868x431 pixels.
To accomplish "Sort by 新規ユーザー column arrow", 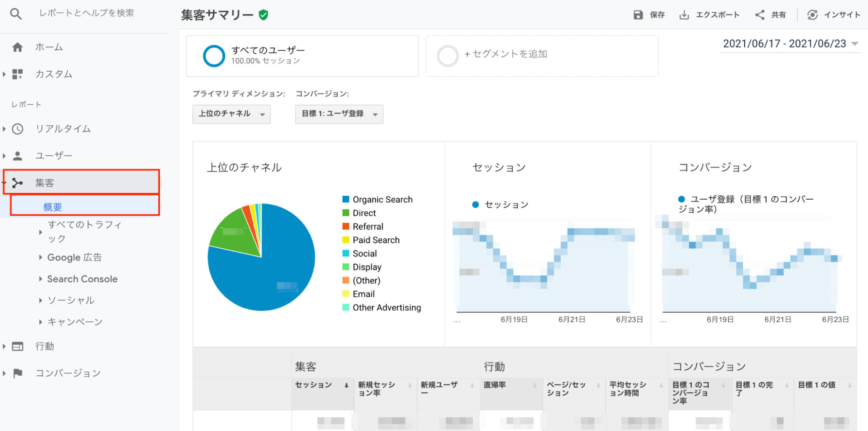I will [x=472, y=385].
